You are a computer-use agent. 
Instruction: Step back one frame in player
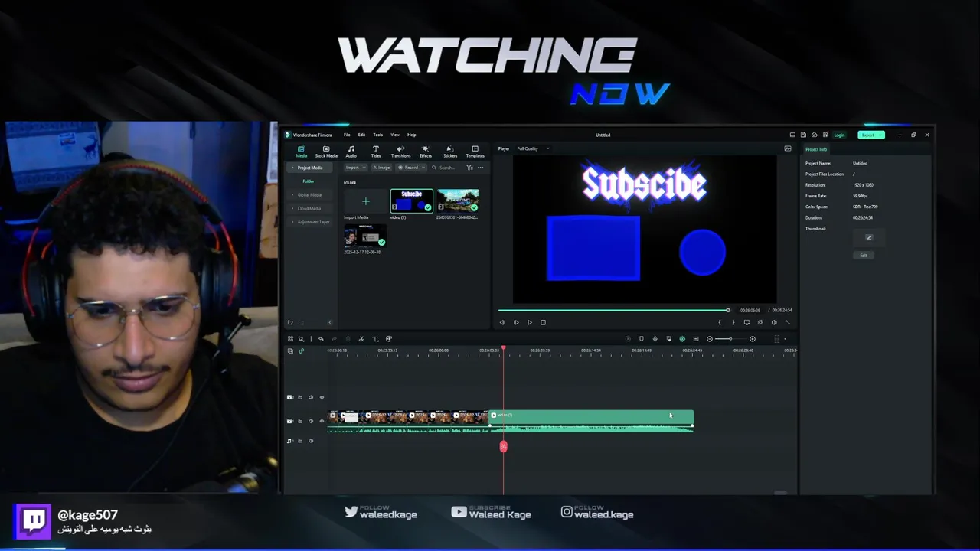(502, 322)
